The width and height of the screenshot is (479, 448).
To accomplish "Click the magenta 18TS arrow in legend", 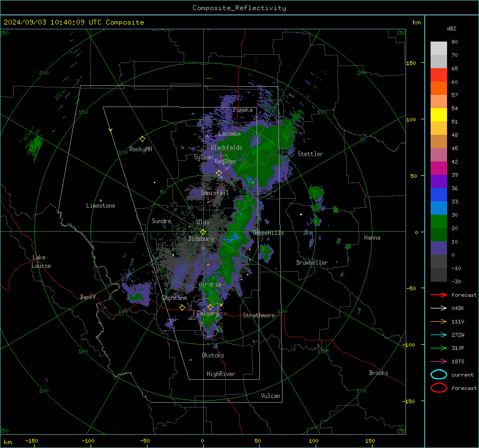I will pyautogui.click(x=439, y=362).
